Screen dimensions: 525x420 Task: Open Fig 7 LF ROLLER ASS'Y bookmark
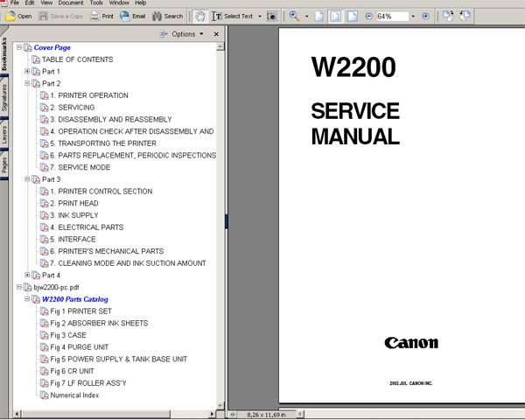coord(88,383)
